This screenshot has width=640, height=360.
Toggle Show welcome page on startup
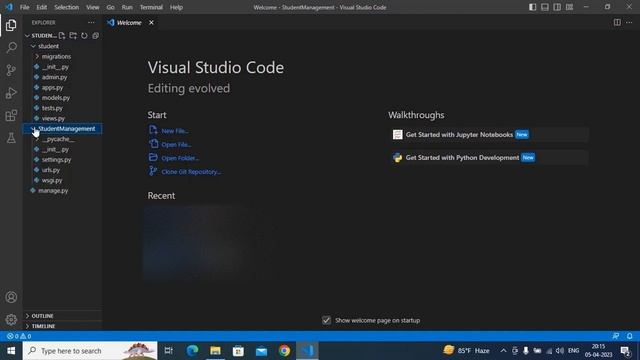click(x=326, y=320)
